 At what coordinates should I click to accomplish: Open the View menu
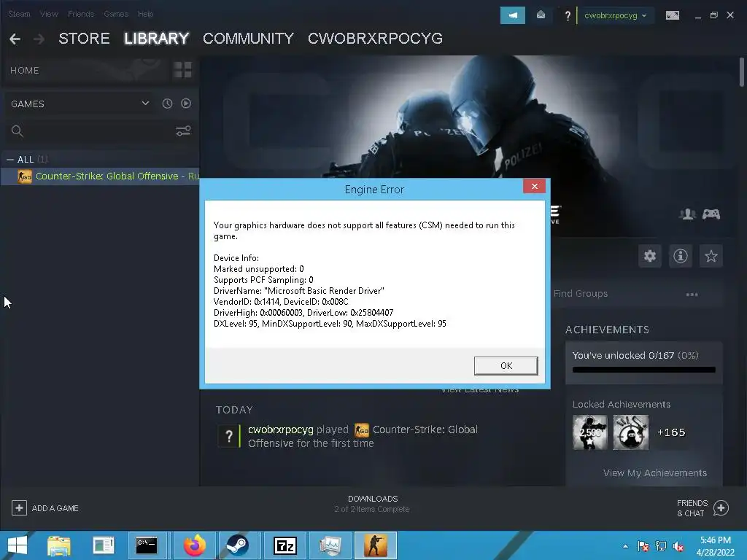point(49,14)
